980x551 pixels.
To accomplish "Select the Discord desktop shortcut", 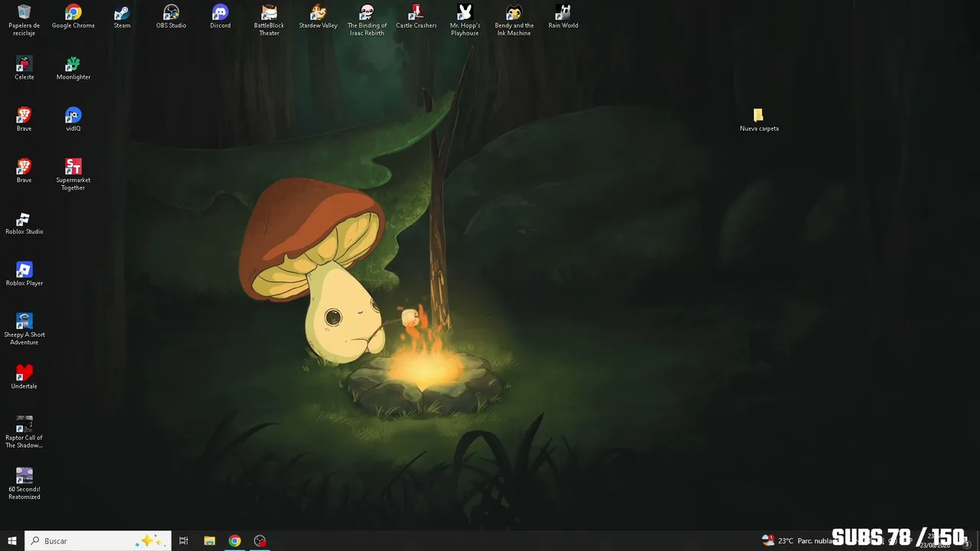I will [x=220, y=16].
